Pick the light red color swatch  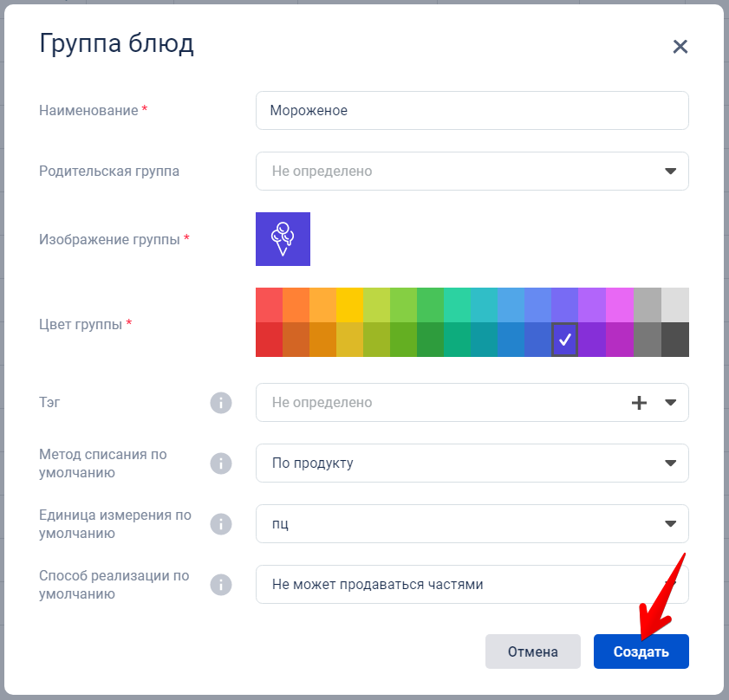270,305
